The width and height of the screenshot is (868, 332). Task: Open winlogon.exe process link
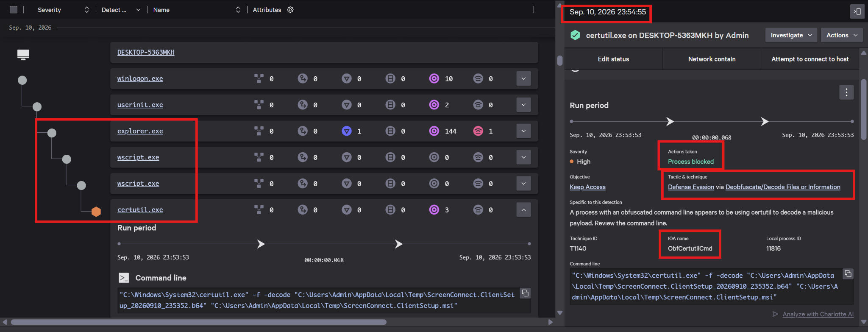pyautogui.click(x=140, y=78)
